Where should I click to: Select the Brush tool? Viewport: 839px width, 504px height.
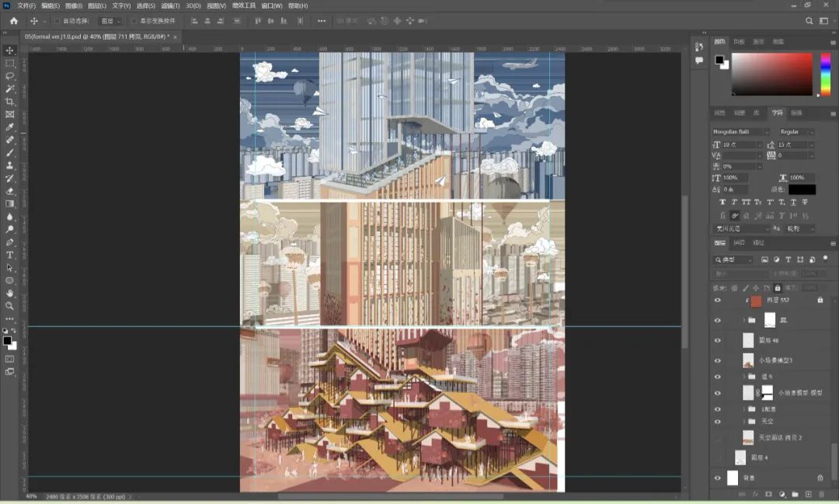[x=9, y=152]
